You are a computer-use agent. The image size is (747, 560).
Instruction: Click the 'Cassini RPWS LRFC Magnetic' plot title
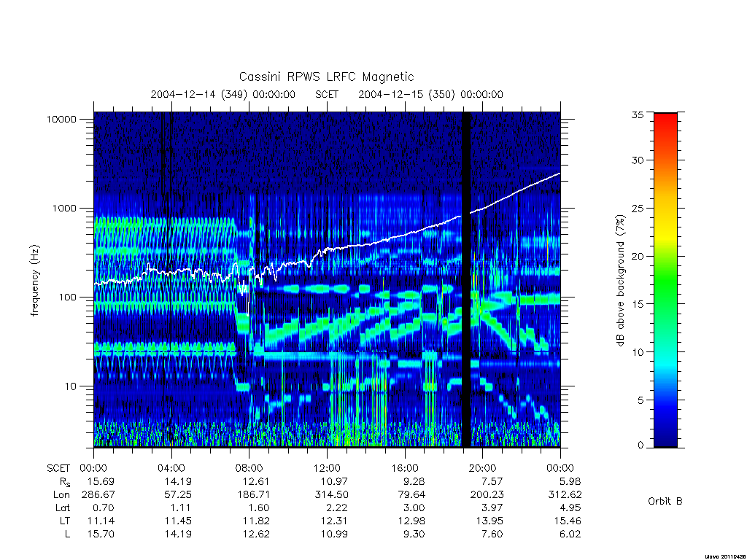point(326,77)
